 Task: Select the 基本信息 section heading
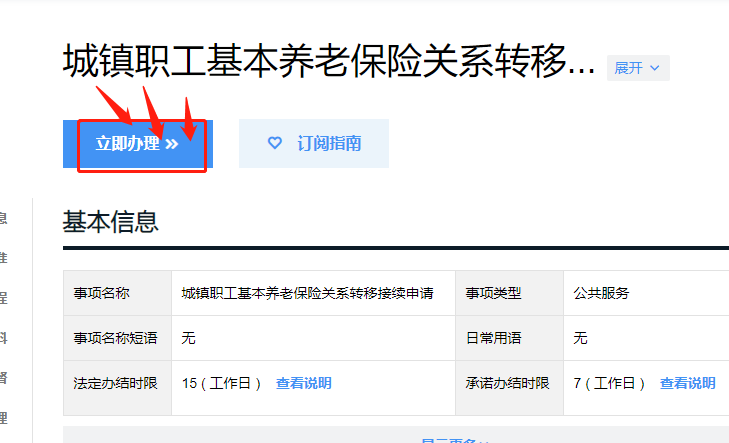[111, 221]
